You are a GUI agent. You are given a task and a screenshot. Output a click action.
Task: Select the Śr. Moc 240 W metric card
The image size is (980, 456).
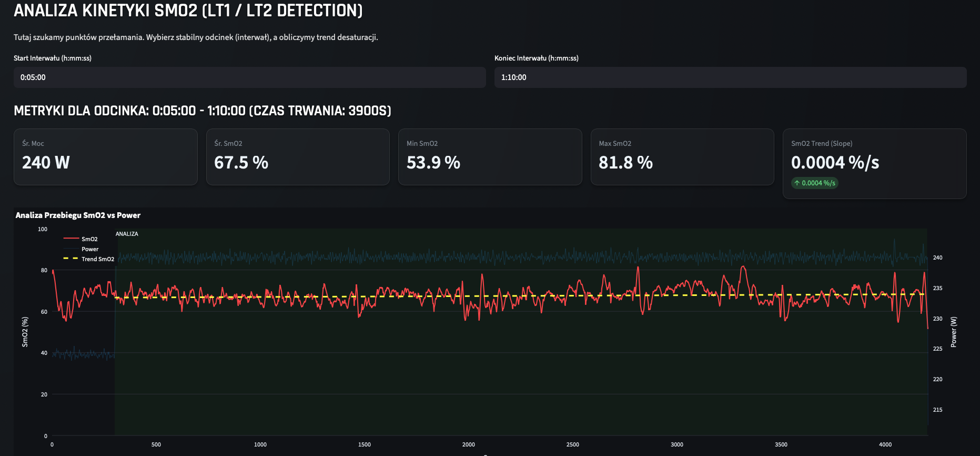[105, 157]
